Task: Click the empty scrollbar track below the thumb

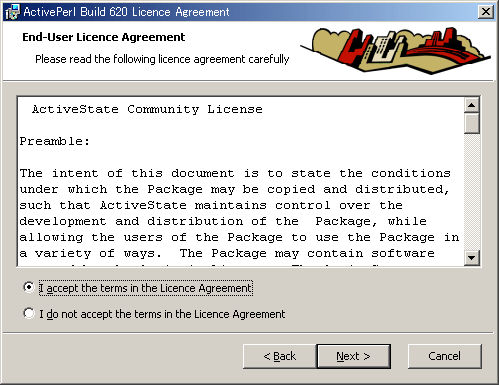Action: 471,192
